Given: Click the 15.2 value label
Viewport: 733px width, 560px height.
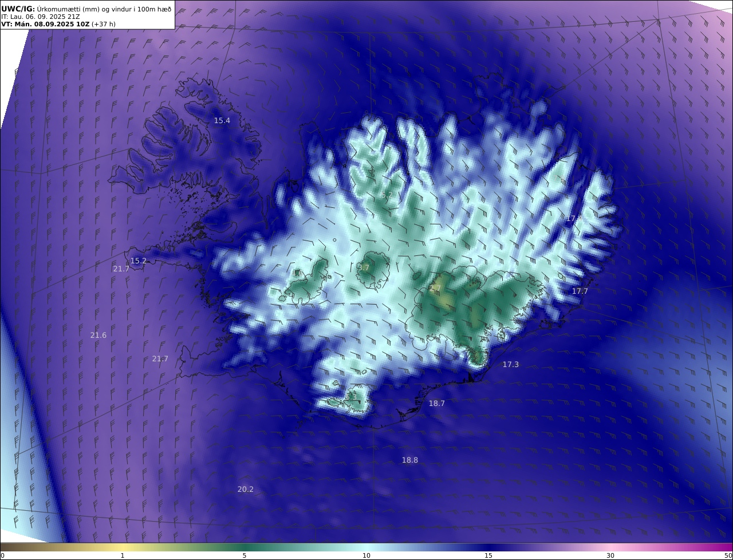Looking at the screenshot, I should (139, 261).
